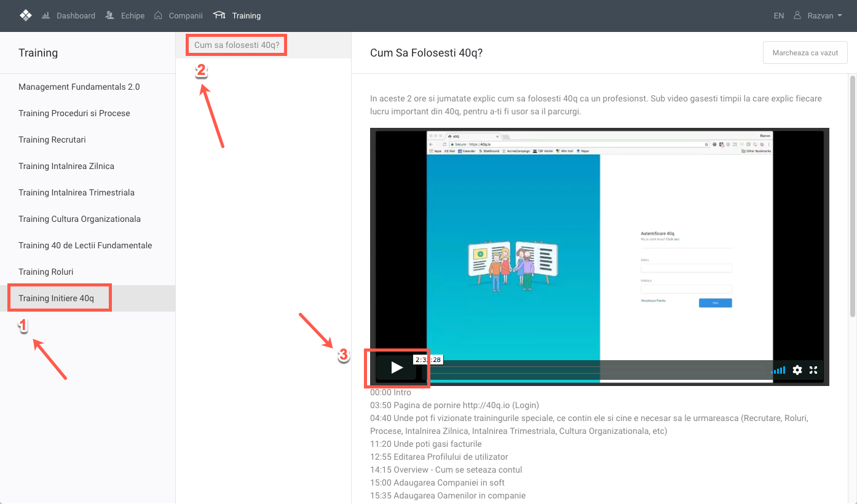Select Training Roluri from the list

[x=46, y=272]
